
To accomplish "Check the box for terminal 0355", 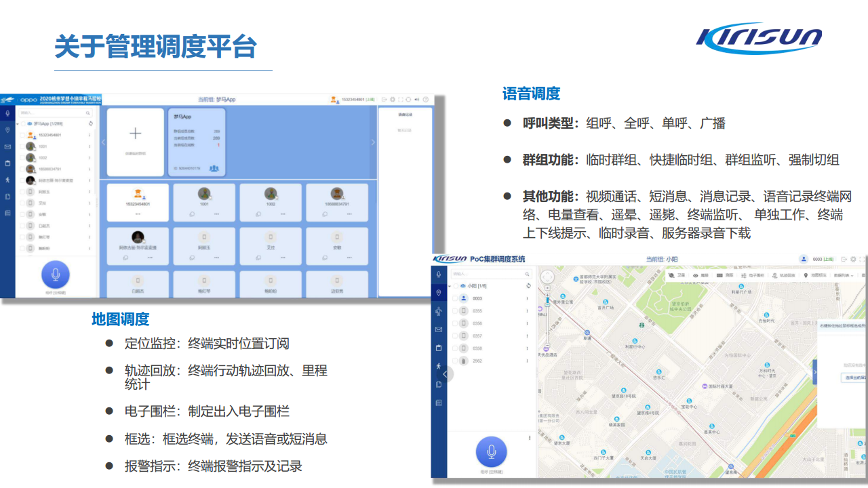I will click(x=454, y=311).
